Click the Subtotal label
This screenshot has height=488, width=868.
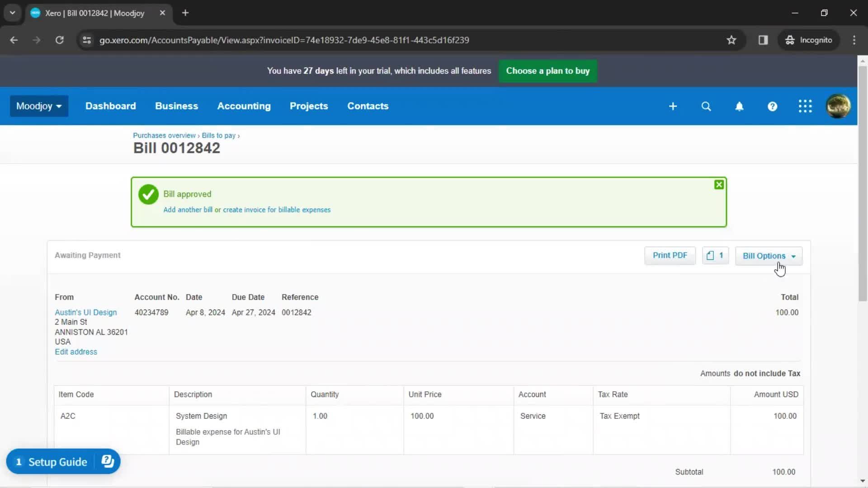[x=689, y=472]
